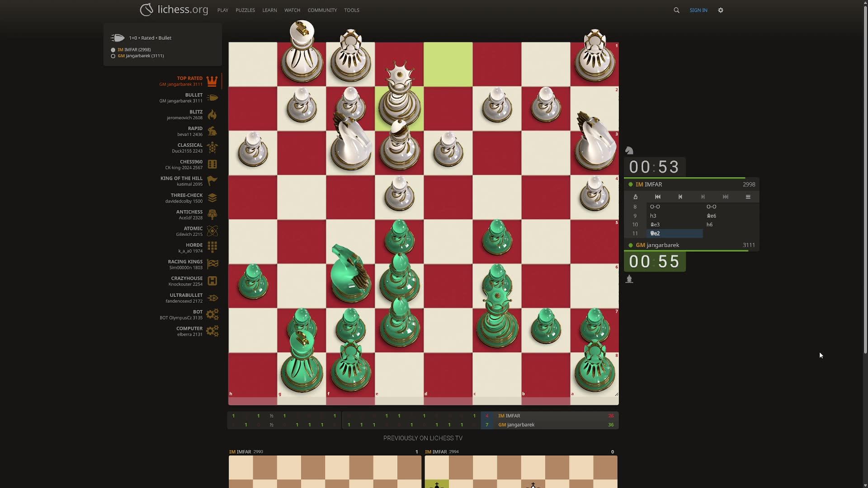The width and height of the screenshot is (868, 488).
Task: Open the settings gear in header
Action: point(721,10)
